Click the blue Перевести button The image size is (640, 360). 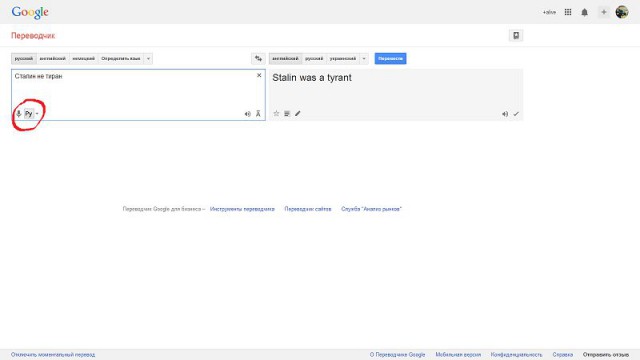tap(390, 58)
